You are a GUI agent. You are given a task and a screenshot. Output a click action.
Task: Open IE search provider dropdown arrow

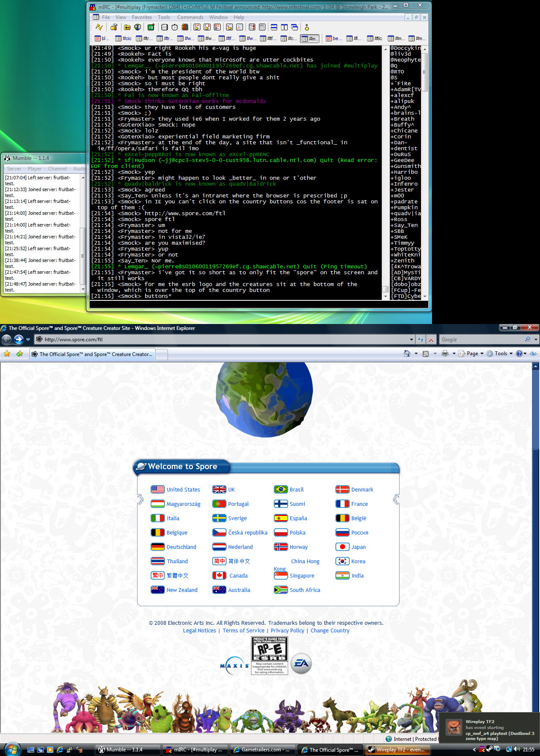pos(536,339)
